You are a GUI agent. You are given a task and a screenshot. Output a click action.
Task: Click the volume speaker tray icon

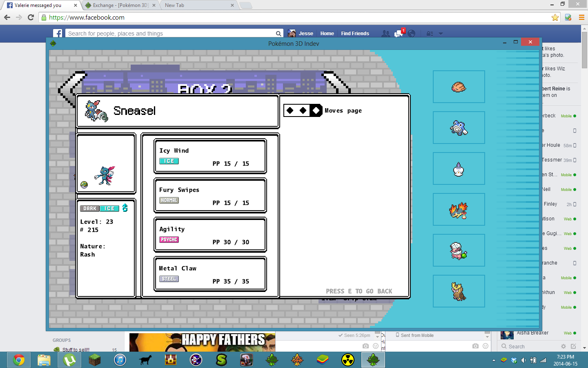pos(523,360)
